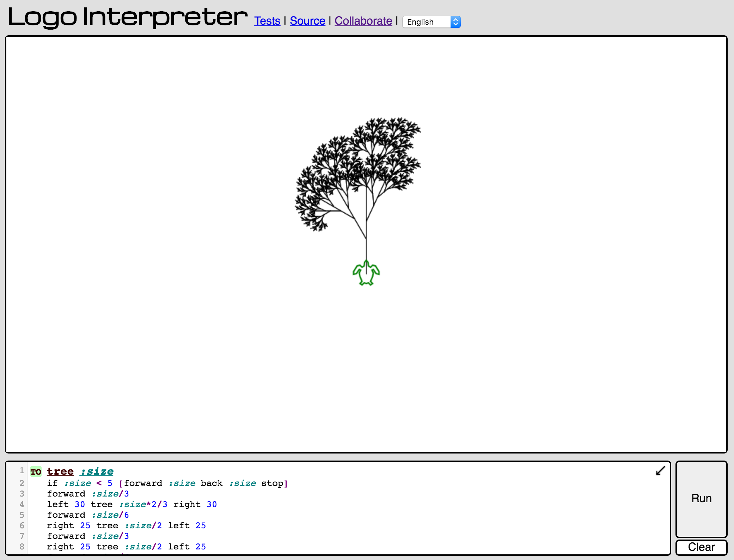Click the highlighted TO keyword on line 1
The height and width of the screenshot is (560, 734).
pyautogui.click(x=35, y=471)
